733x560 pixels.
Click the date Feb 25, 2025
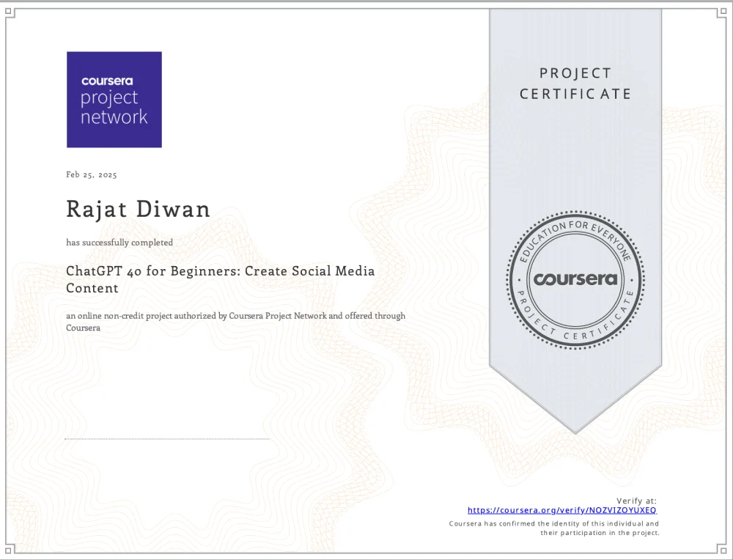pyautogui.click(x=92, y=174)
